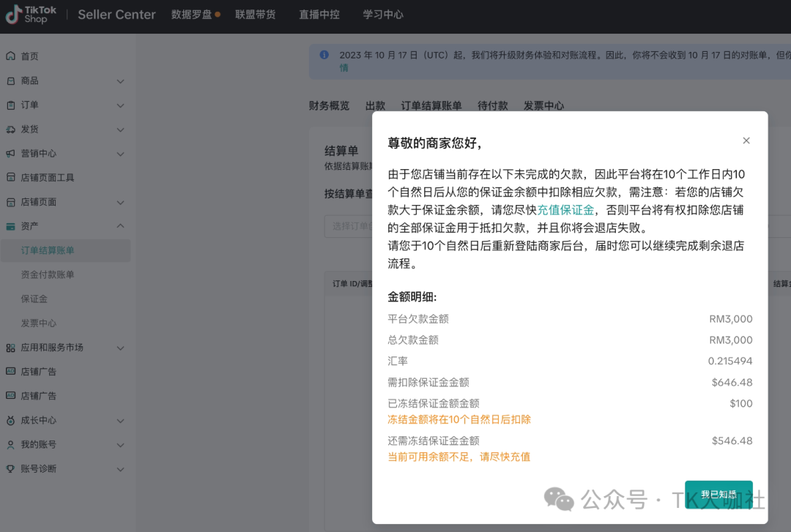Click the medal icon beside 成长中心
This screenshot has height=532, width=791.
pyautogui.click(x=10, y=421)
